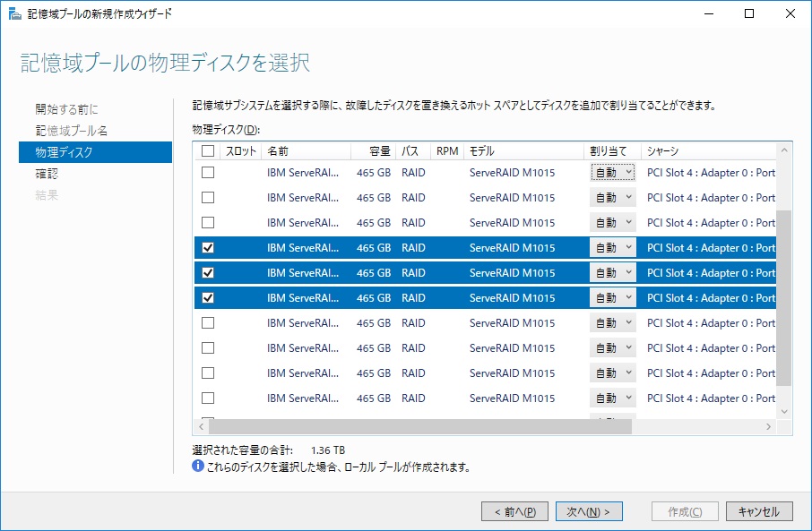Uncheck the bottom highlighted disk's checkbox
Viewport: 812px width, 531px height.
point(208,297)
